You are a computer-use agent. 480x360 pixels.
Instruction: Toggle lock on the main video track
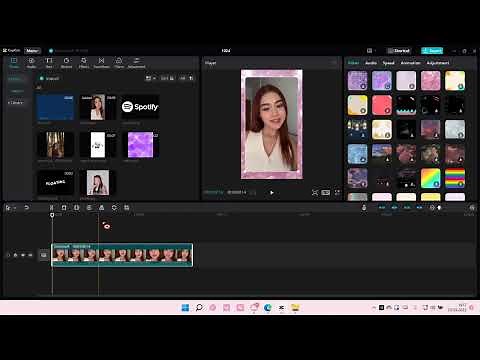pos(15,255)
